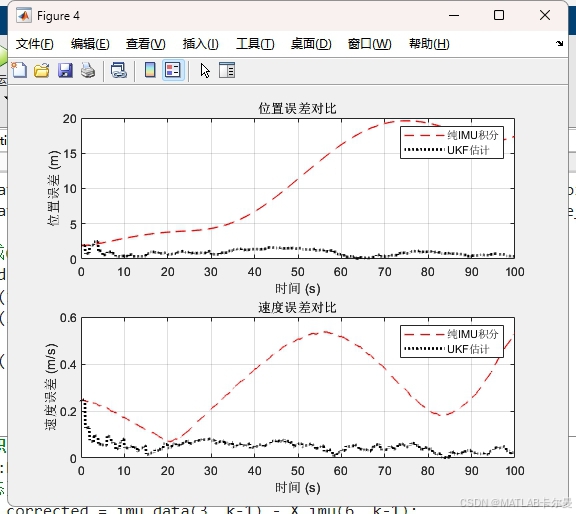Close the Figure 4 window
The image size is (576, 514).
pos(545,15)
